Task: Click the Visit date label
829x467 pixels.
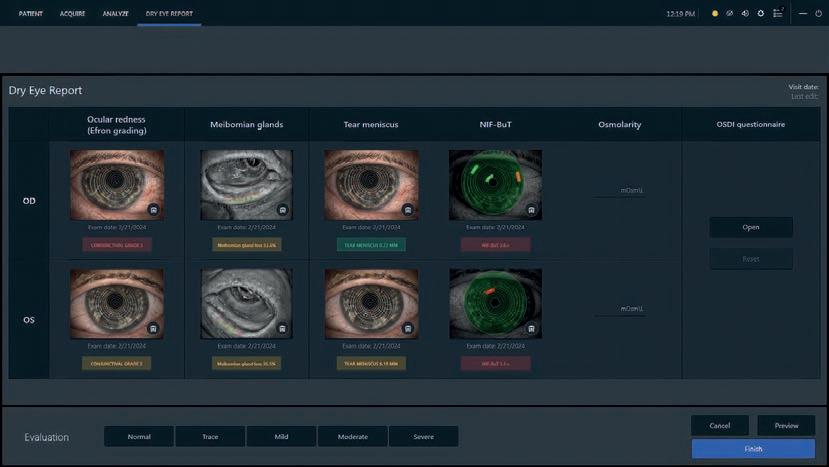Action: [x=804, y=87]
